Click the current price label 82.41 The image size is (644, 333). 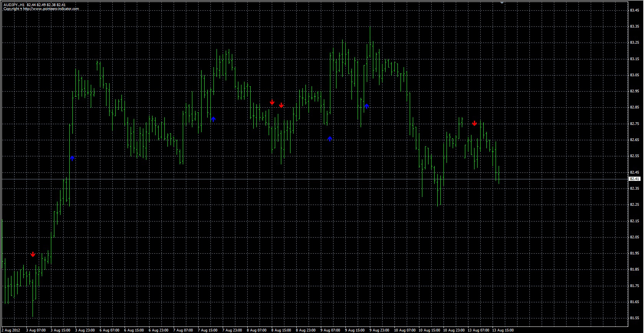click(634, 179)
